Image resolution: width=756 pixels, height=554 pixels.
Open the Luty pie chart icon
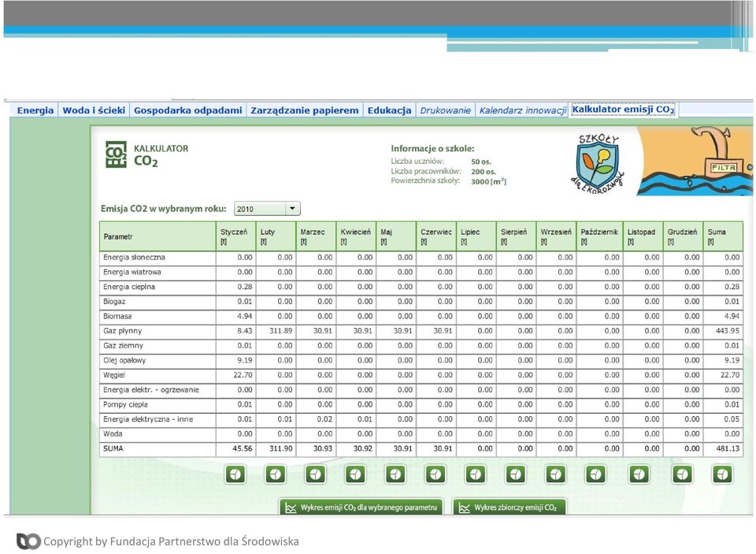pos(276,474)
